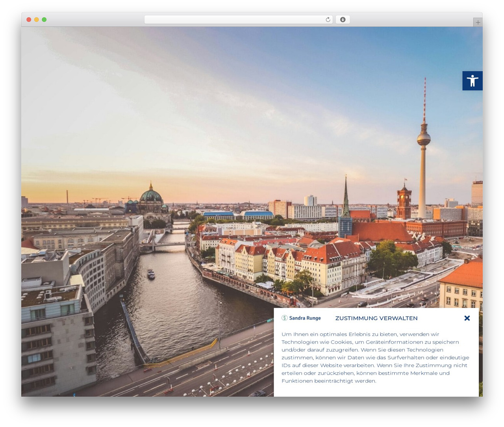The height and width of the screenshot is (427, 504).
Task: Open a new browser tab with plus button
Action: pos(478,22)
